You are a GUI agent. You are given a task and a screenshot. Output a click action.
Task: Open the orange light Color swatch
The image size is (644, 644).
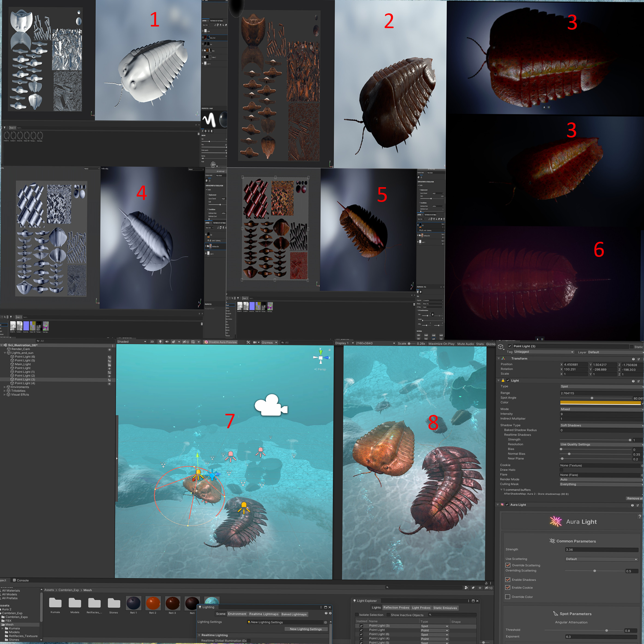(600, 403)
